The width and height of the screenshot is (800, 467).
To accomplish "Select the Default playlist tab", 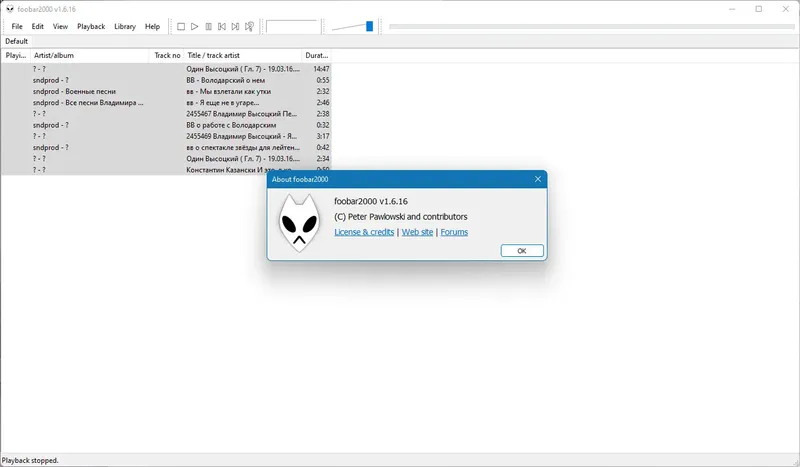I will [x=16, y=41].
